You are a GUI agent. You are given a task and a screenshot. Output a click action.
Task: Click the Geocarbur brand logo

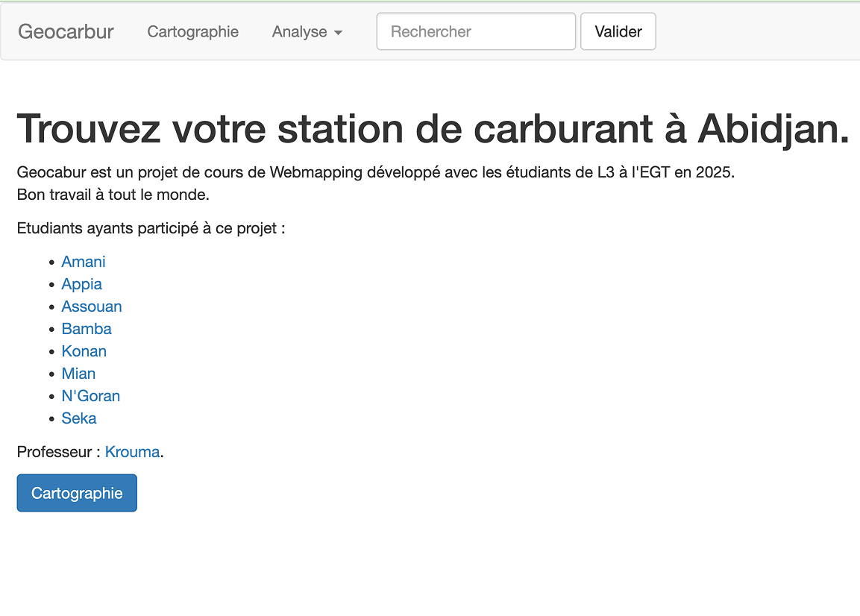66,31
